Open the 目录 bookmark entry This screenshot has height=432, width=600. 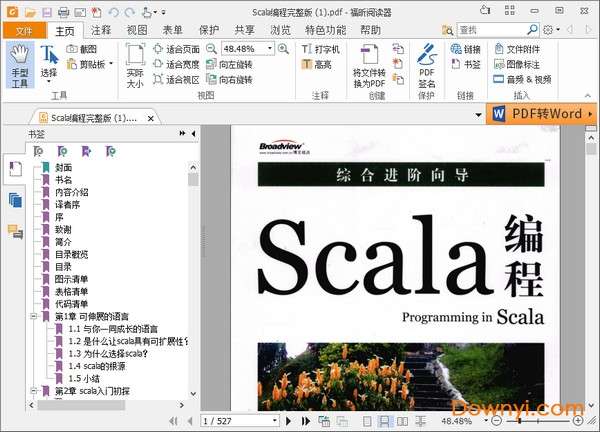[63, 266]
